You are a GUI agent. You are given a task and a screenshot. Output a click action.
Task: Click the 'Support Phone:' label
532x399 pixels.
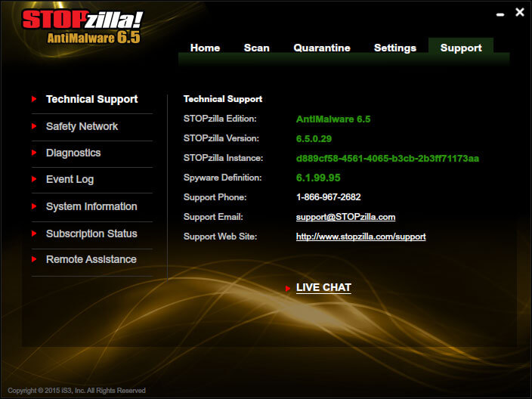(215, 197)
